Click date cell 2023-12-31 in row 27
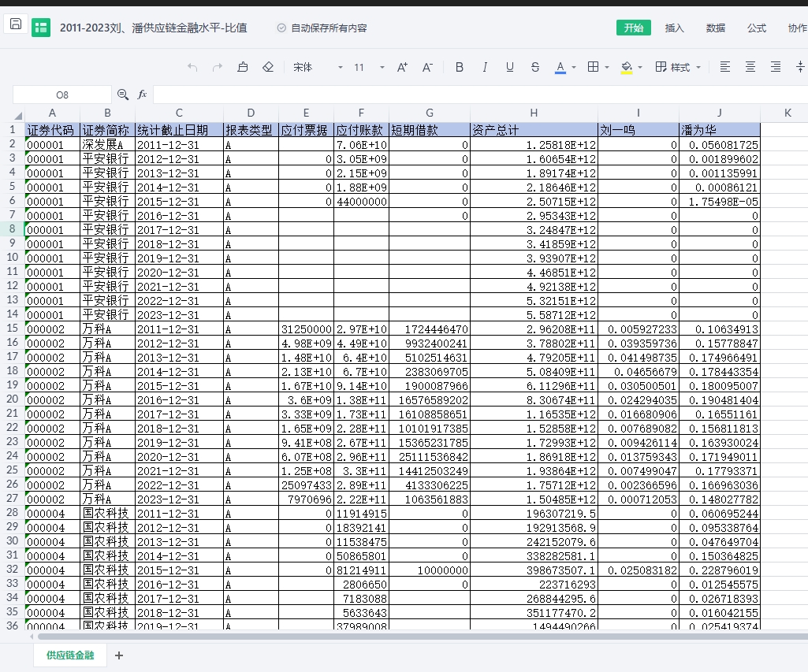The image size is (808, 672). pos(179,499)
